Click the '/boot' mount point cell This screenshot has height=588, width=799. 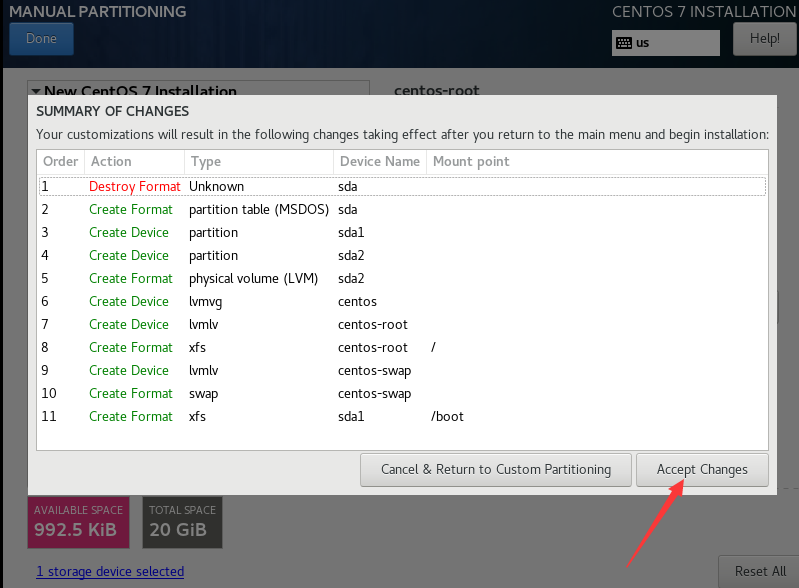pos(447,417)
